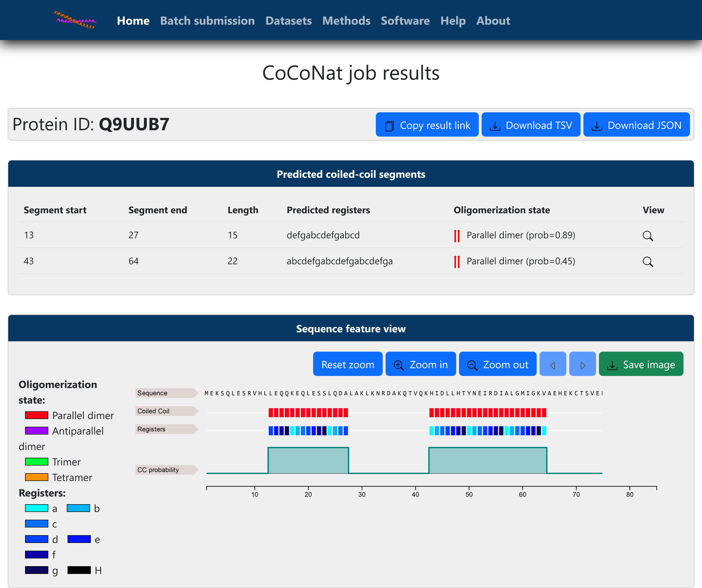Click Tetramer orange legend swatch
The height and width of the screenshot is (588, 702).
tap(37, 477)
